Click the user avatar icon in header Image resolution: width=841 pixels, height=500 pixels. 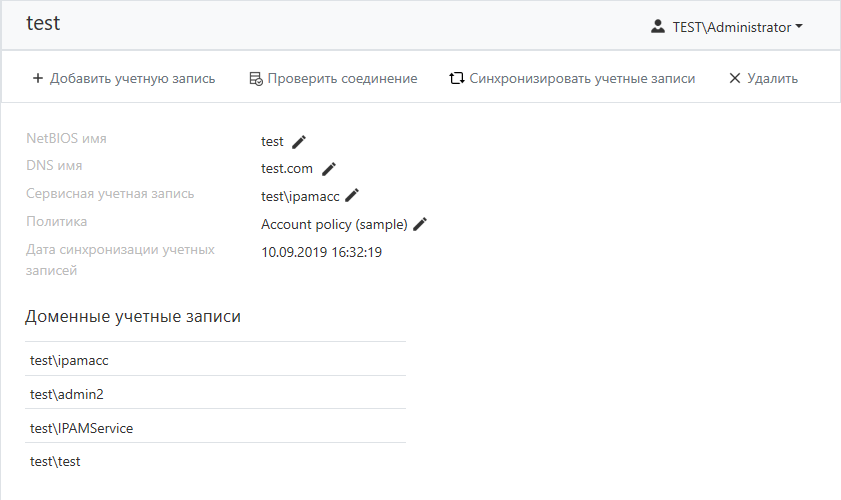657,27
